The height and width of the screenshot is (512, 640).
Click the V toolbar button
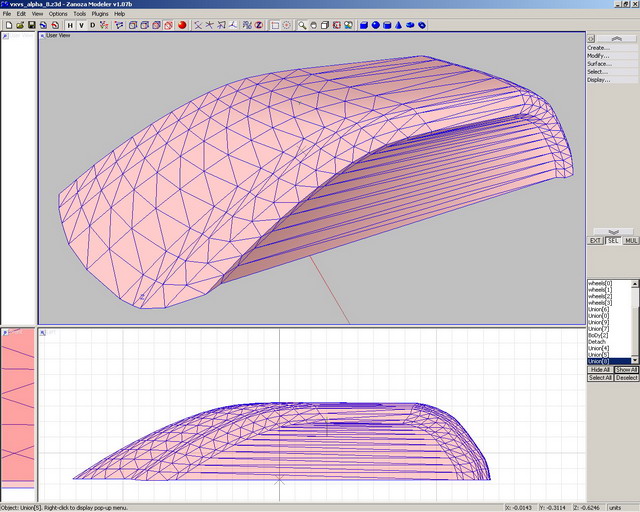point(81,25)
